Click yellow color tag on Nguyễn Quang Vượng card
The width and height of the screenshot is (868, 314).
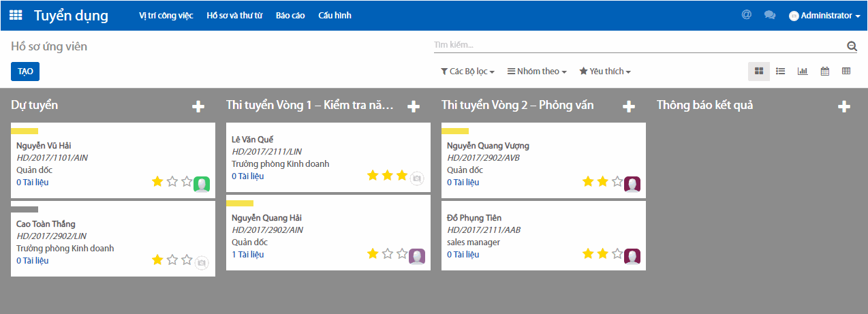point(455,131)
